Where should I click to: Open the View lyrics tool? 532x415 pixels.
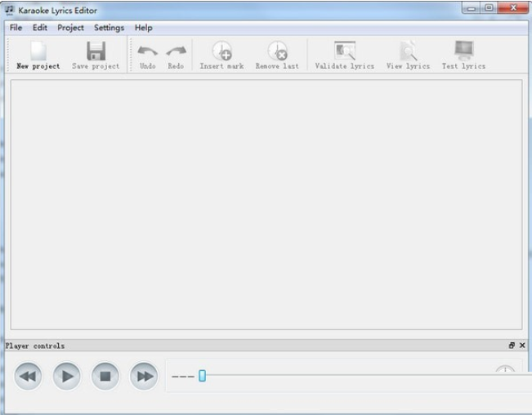pyautogui.click(x=408, y=55)
